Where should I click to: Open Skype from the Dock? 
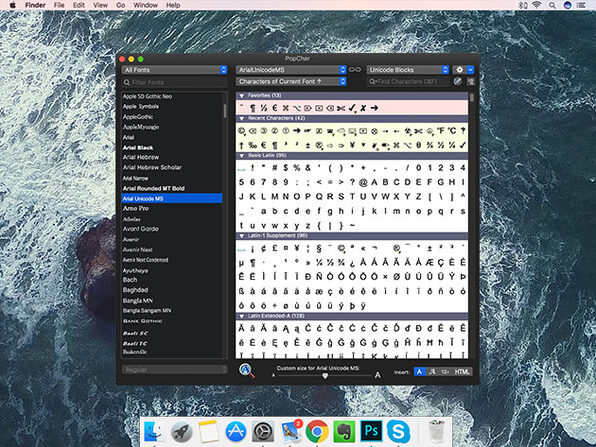click(x=398, y=431)
